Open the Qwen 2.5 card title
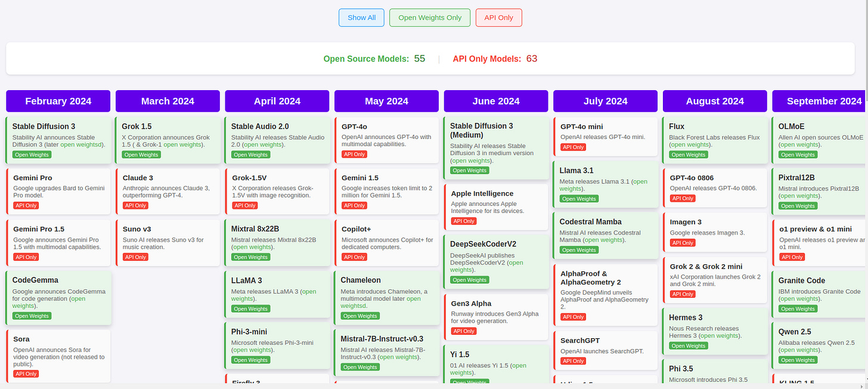The width and height of the screenshot is (868, 389). pos(795,332)
